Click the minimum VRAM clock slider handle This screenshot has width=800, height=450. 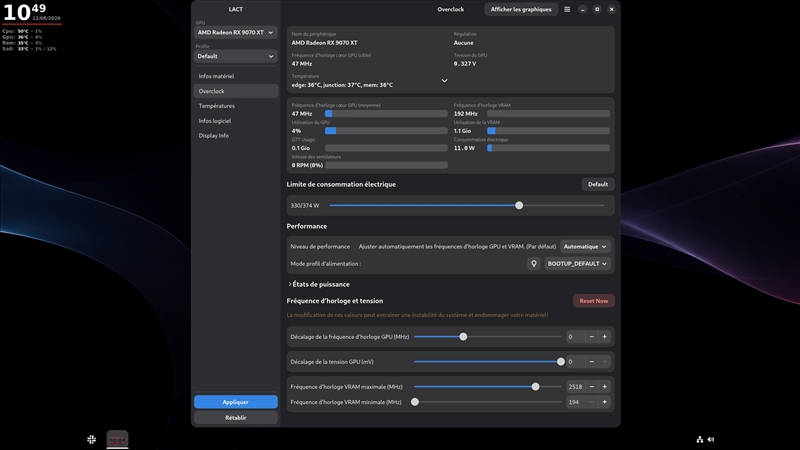[415, 402]
